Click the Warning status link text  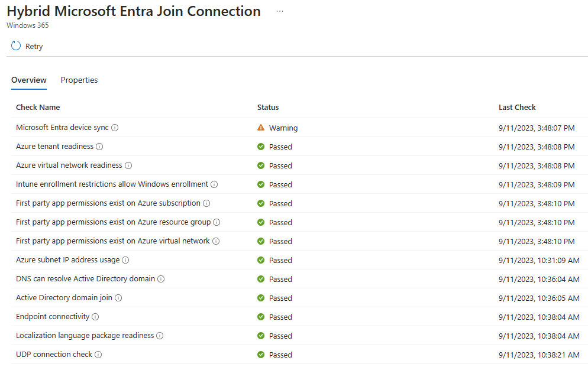(x=283, y=128)
